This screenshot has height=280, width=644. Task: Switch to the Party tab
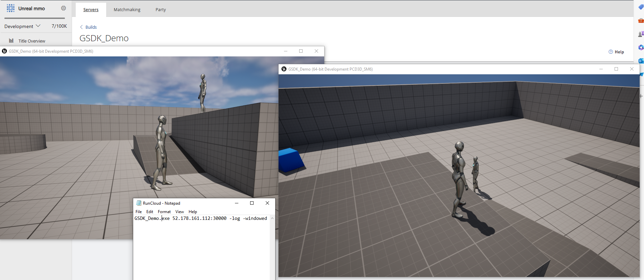161,9
